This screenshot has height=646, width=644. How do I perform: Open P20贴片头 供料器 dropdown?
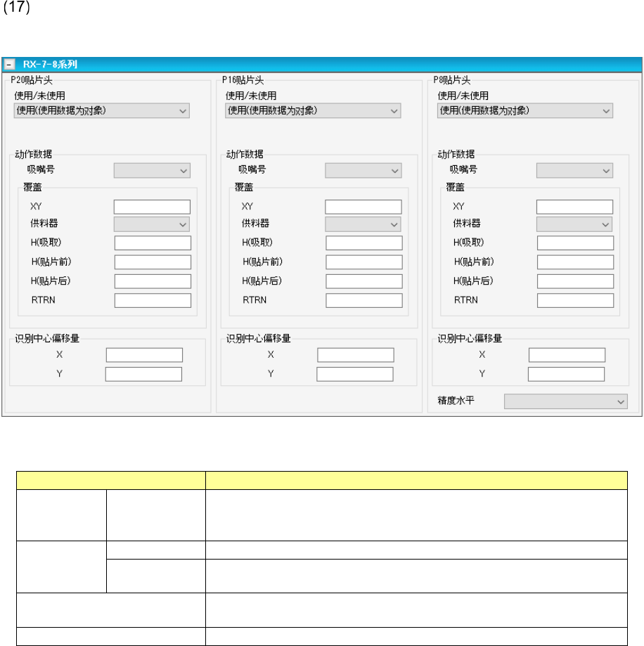(152, 224)
